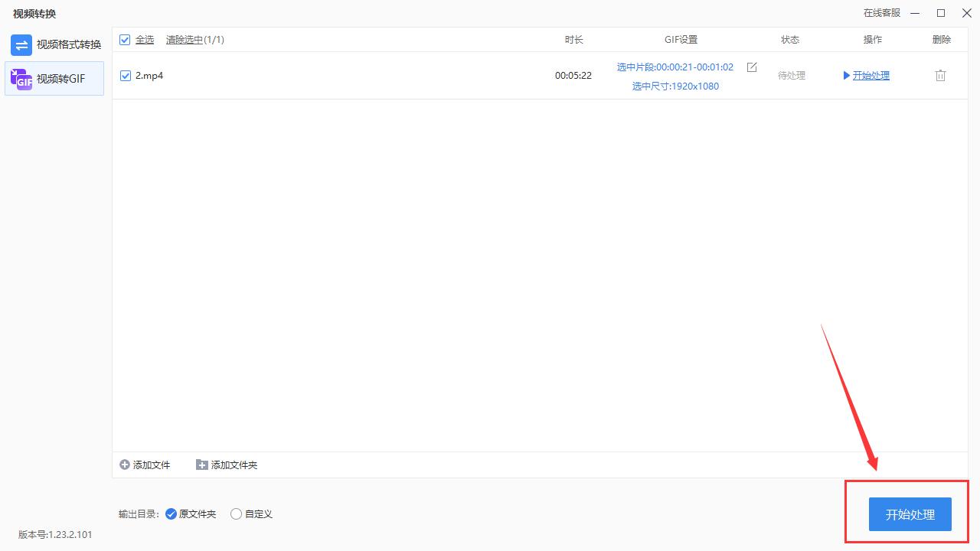
Task: Click the add file plus icon
Action: coord(125,465)
